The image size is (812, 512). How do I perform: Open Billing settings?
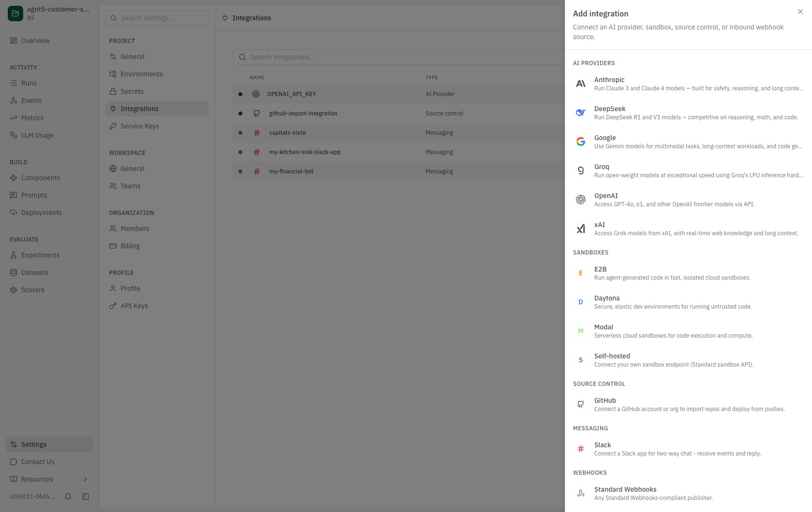point(157,246)
